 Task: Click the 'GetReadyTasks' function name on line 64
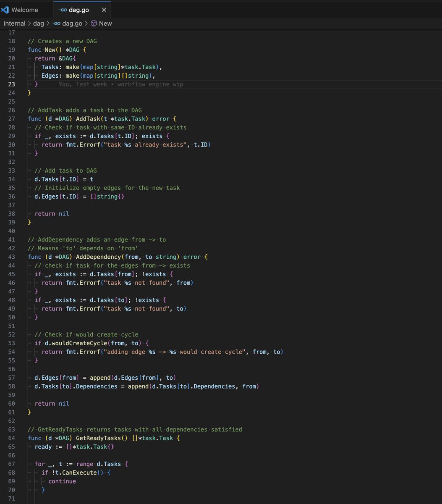(x=98, y=438)
